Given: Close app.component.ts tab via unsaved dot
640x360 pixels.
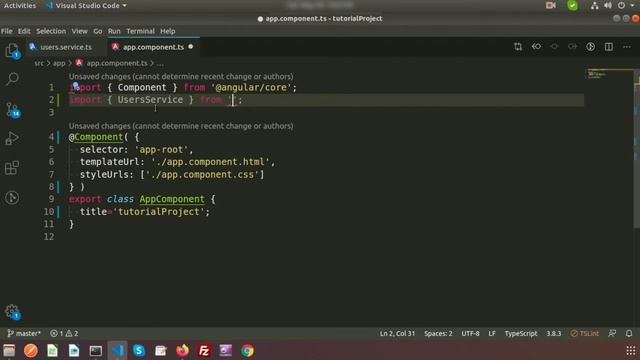Looking at the screenshot, I should (191, 47).
